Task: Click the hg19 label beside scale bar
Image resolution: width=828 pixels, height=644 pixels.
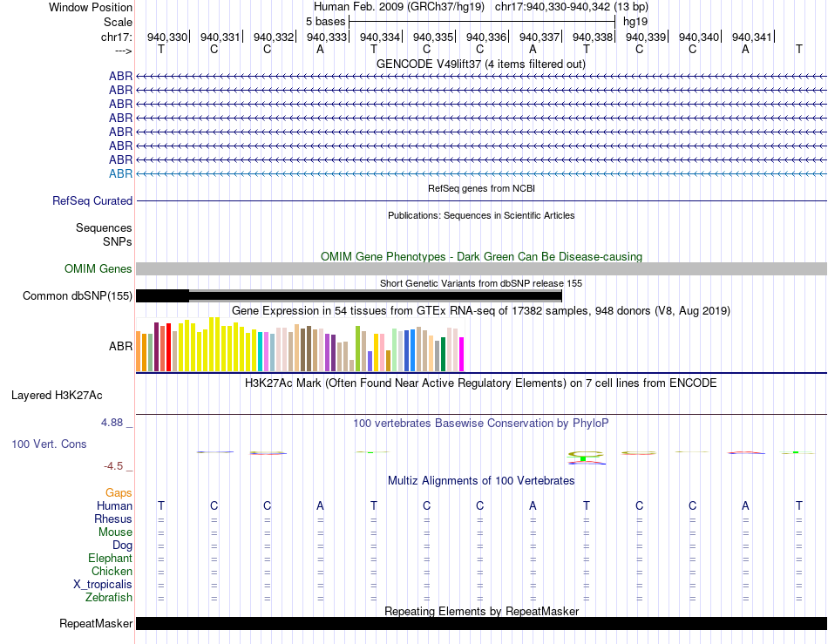Action: pyautogui.click(x=635, y=22)
